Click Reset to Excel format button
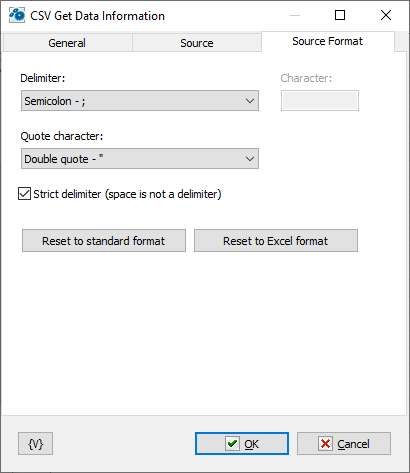Screen dimensions: 410x473 [276, 241]
